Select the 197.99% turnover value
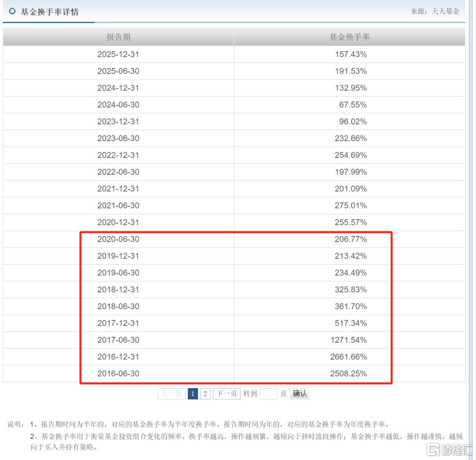This screenshot has width=476, height=460. tap(351, 172)
